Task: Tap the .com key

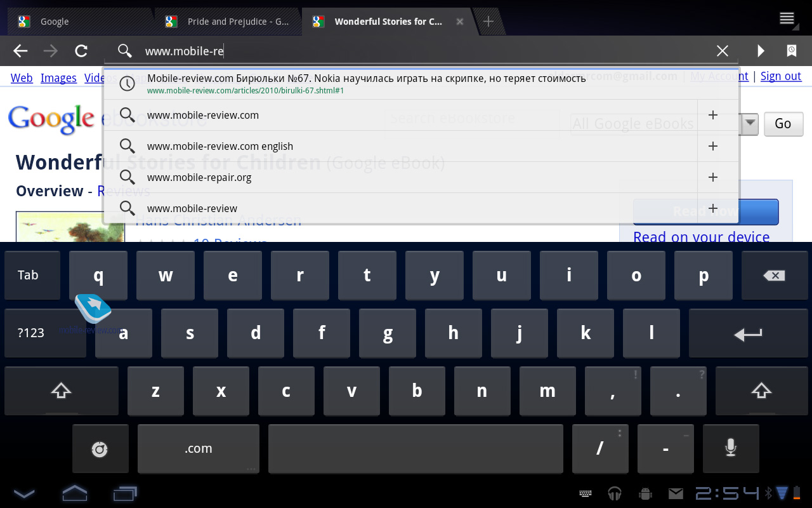Action: (199, 449)
